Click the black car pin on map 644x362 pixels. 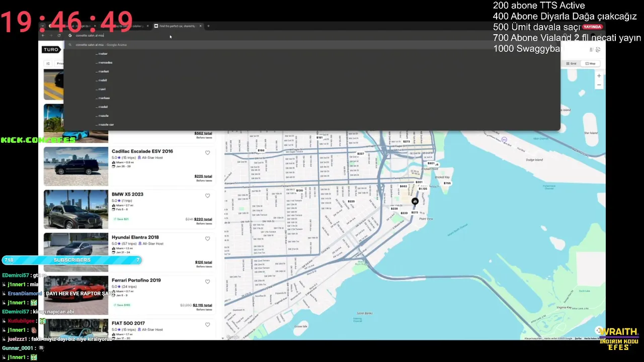(x=415, y=202)
